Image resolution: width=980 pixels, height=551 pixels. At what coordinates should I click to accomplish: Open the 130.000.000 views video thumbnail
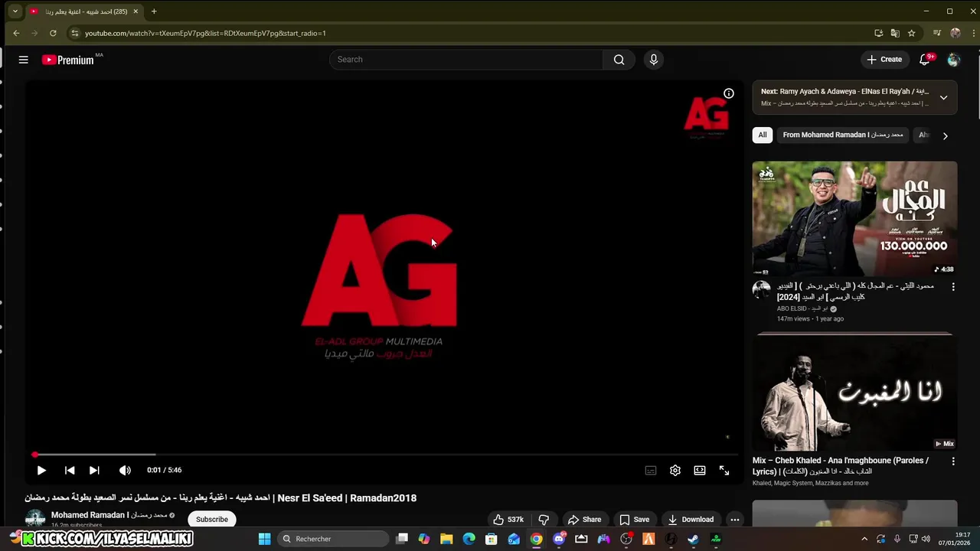[854, 218]
